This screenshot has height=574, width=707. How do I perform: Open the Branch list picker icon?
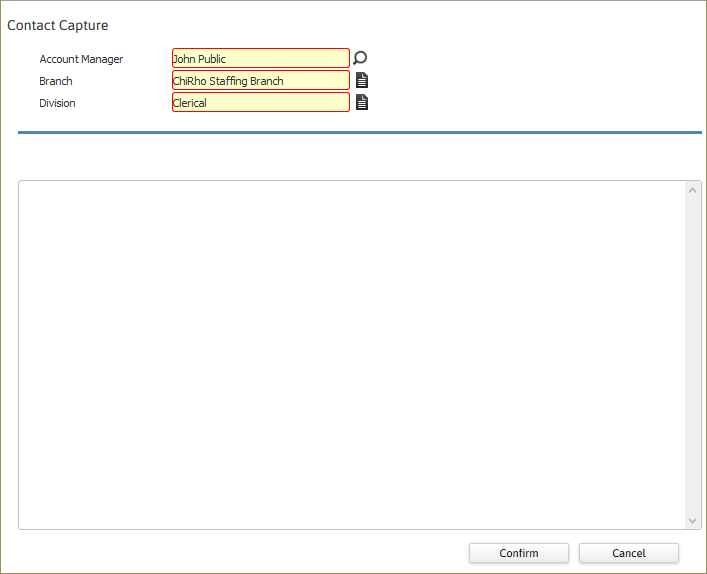[362, 80]
